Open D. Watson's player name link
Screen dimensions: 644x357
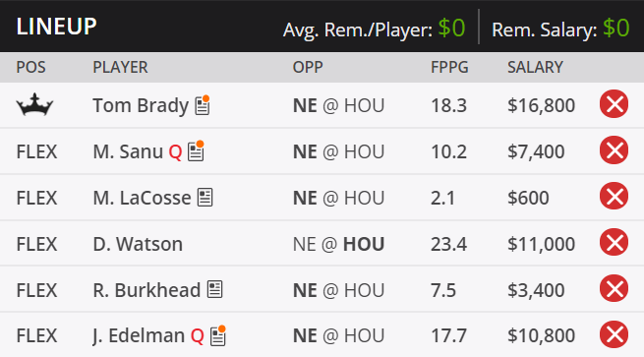(138, 244)
